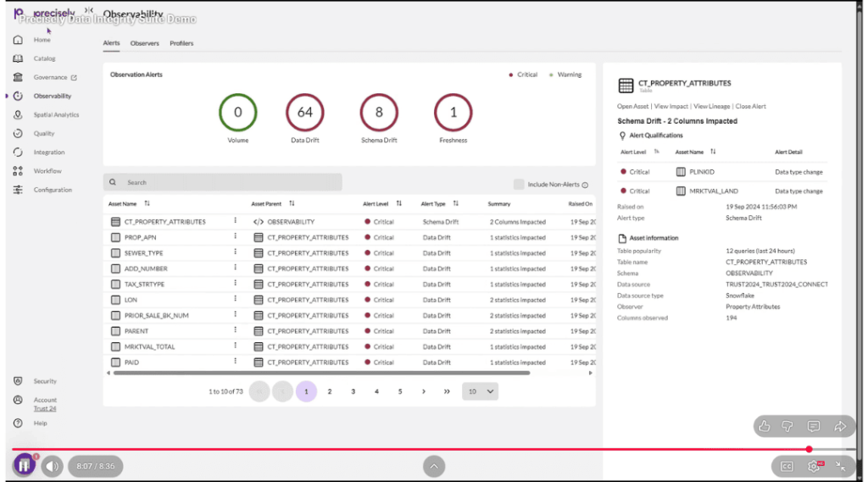Click the video progress bar scrubber
The image size is (868, 482).
[809, 449]
